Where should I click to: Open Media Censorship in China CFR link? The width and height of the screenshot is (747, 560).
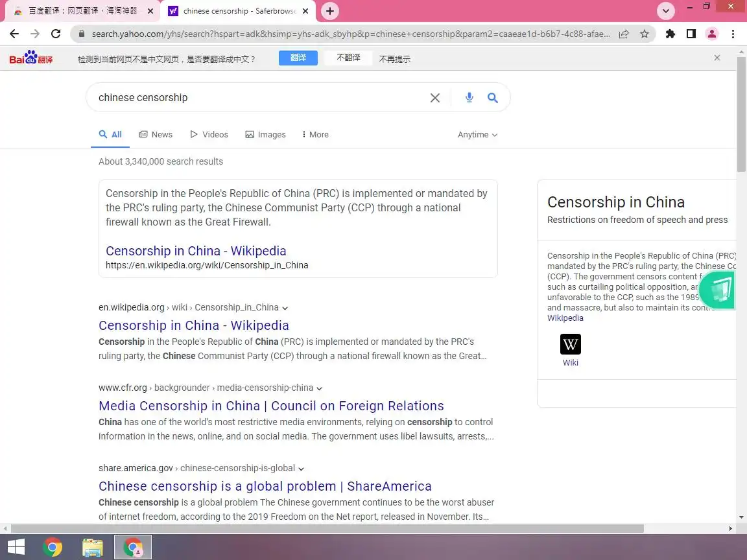(x=271, y=406)
